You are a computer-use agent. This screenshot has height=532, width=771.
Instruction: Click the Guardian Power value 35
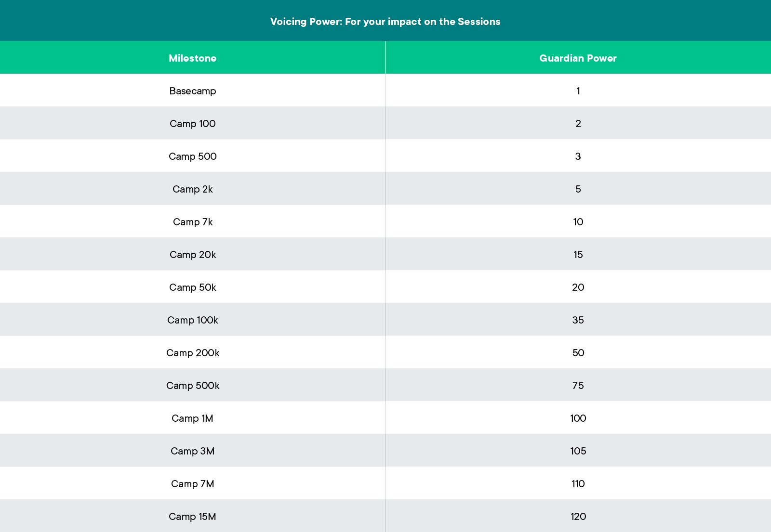coord(578,320)
